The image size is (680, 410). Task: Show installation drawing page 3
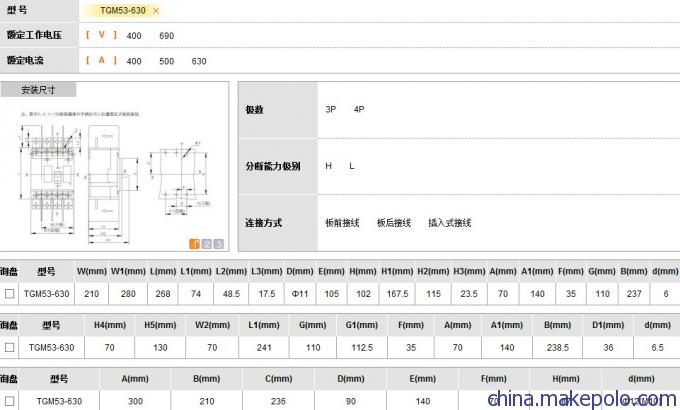(219, 244)
